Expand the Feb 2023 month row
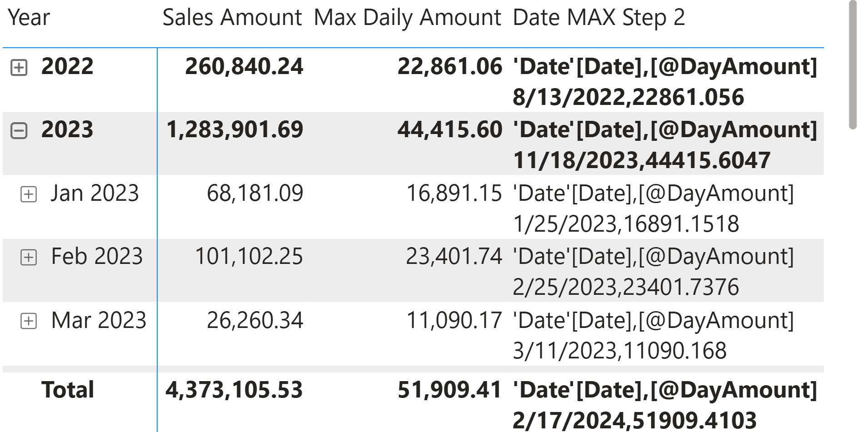 click(x=29, y=258)
